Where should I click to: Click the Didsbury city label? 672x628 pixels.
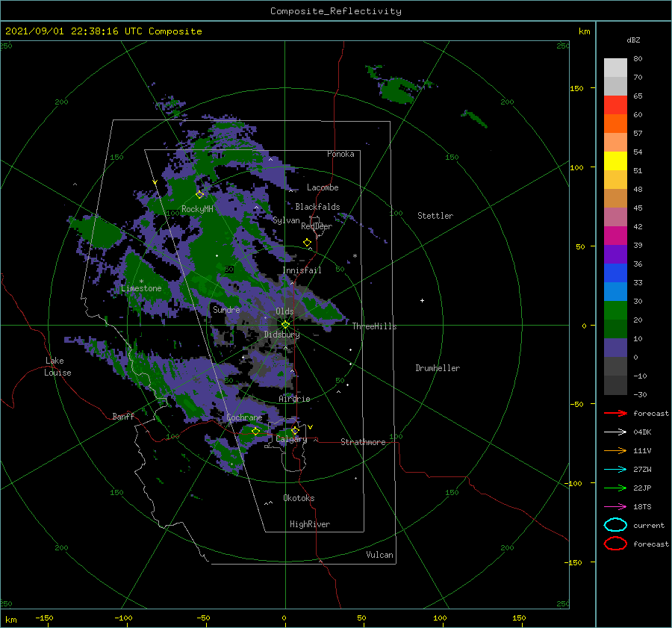pyautogui.click(x=281, y=335)
